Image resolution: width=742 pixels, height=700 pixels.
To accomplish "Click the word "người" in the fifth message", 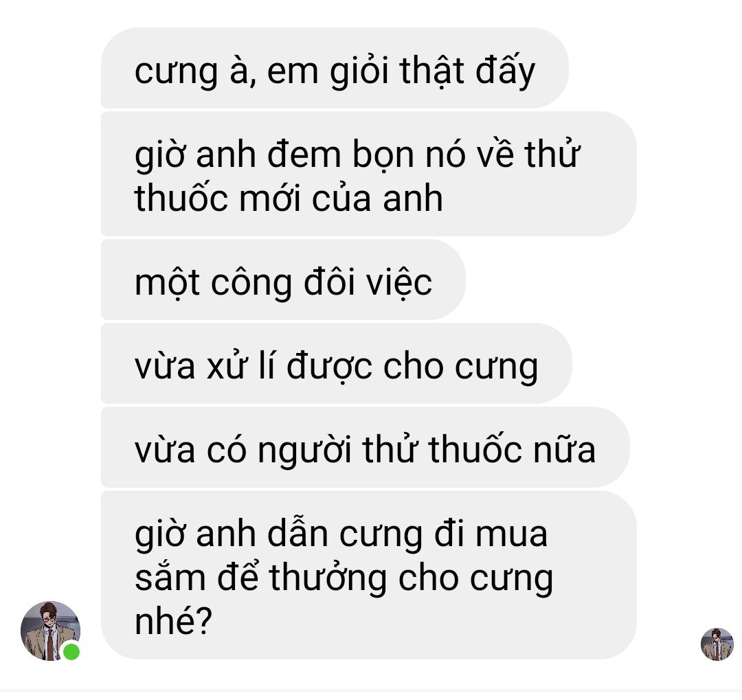I will coord(304,451).
